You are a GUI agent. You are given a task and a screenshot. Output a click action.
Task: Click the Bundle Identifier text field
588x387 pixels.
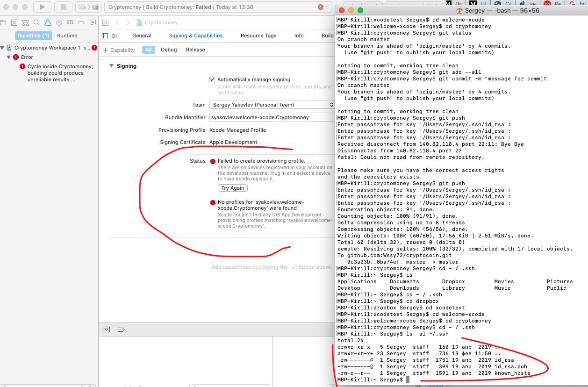(272, 117)
